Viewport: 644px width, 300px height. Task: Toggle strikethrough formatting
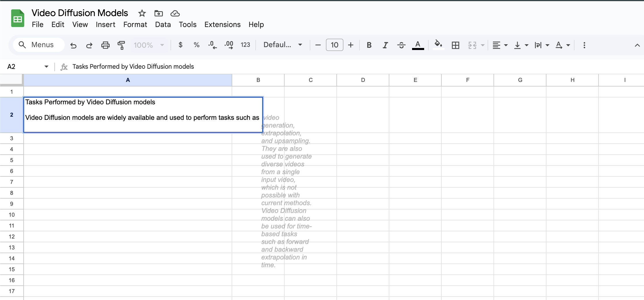(x=401, y=45)
